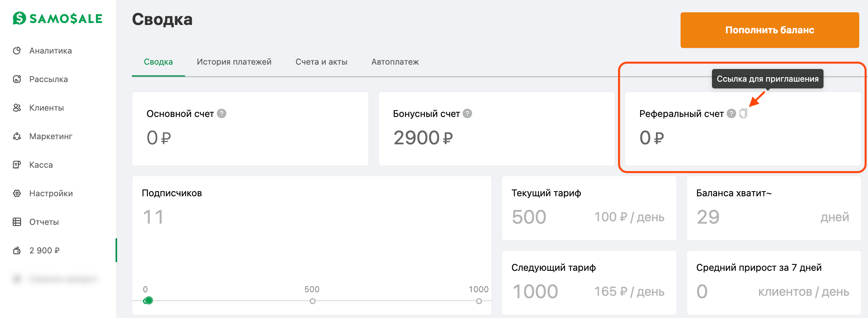868x318 pixels.
Task: Click the клиентов / день label
Action: [803, 292]
